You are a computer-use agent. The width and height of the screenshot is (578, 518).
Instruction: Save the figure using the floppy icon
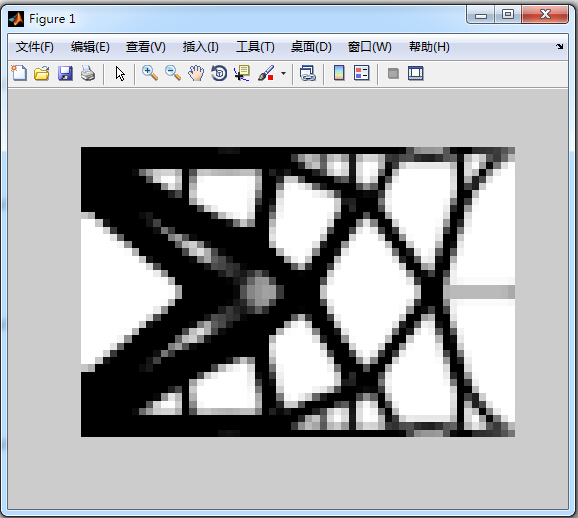[65, 73]
